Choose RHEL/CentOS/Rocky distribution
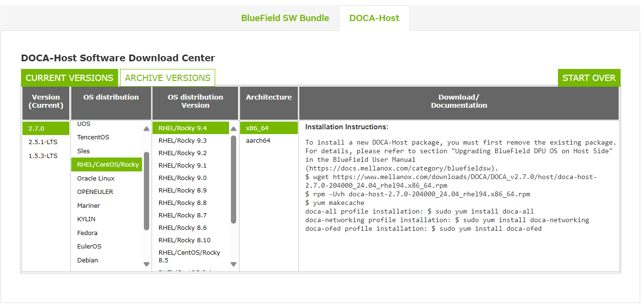The width and height of the screenshot is (644, 305). [x=107, y=164]
